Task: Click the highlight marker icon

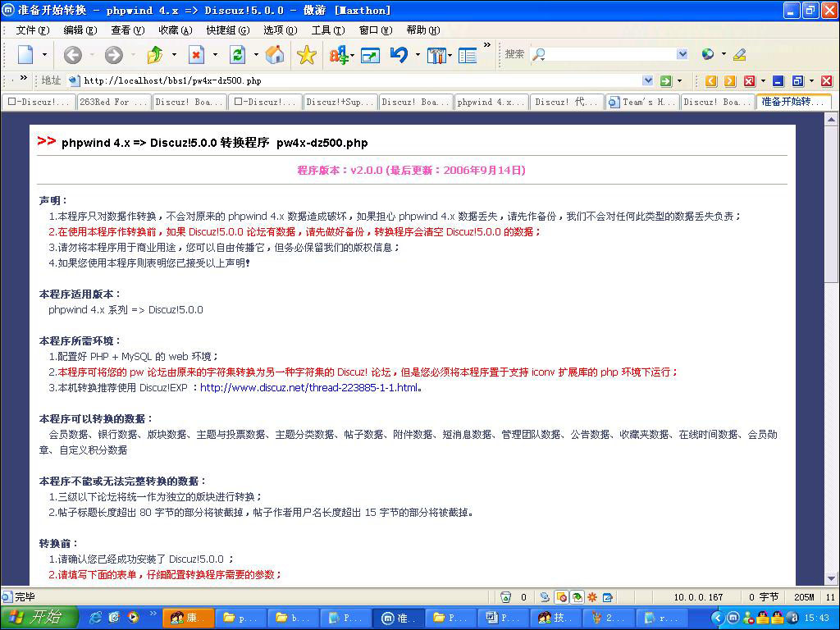Action: [x=740, y=54]
